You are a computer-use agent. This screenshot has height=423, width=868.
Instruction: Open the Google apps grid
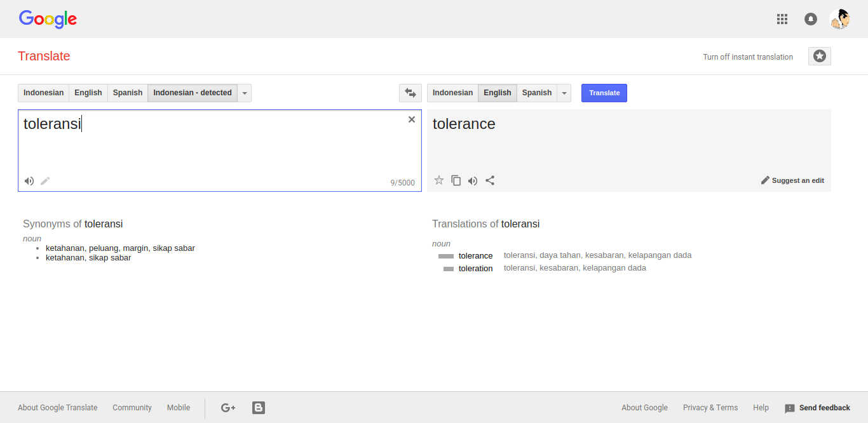[x=782, y=18]
